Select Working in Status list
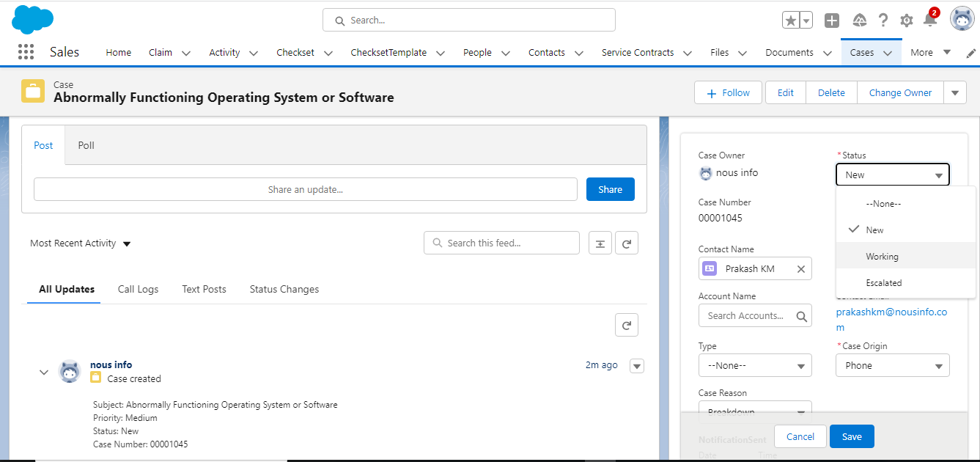 pyautogui.click(x=906, y=256)
